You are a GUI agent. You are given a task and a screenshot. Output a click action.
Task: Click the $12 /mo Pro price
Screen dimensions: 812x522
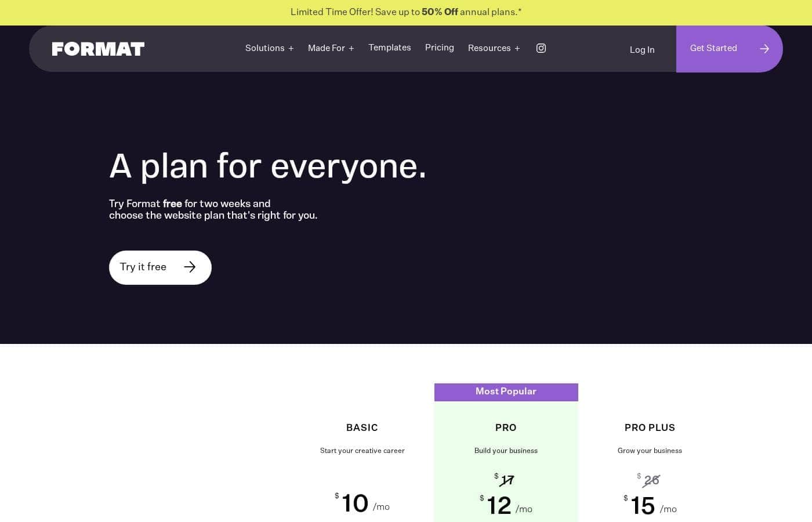coord(506,506)
